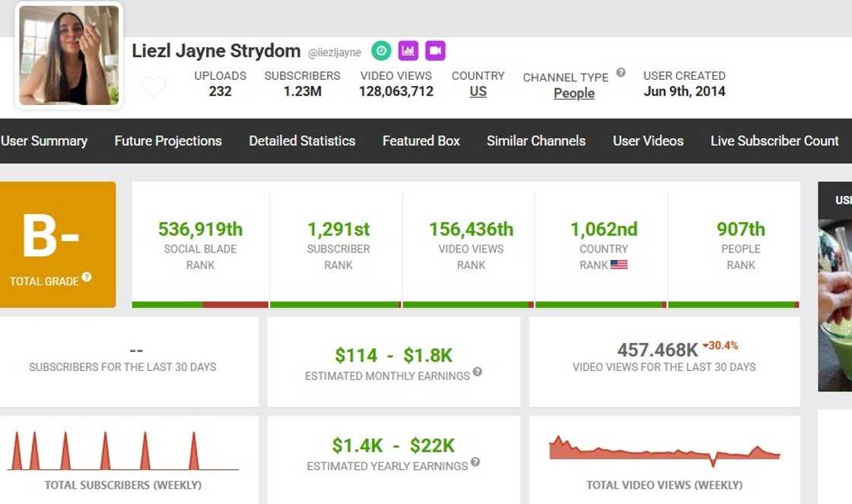
Task: Open the User Summary tab
Action: 44,141
